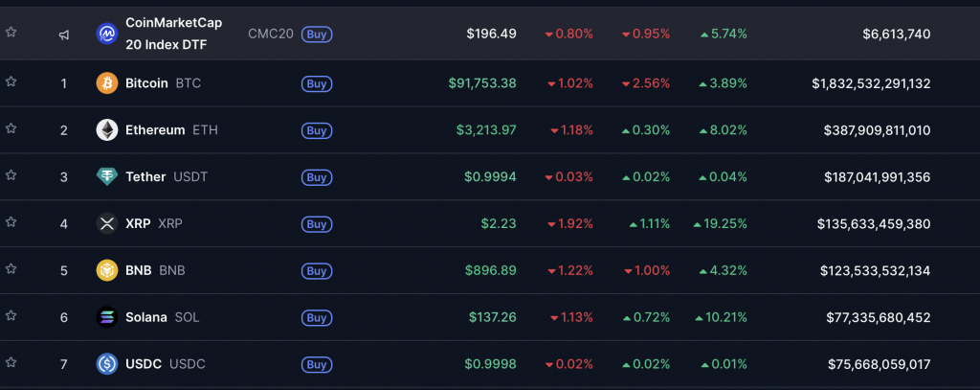Click the Tether coin icon
The image size is (980, 390).
[107, 176]
